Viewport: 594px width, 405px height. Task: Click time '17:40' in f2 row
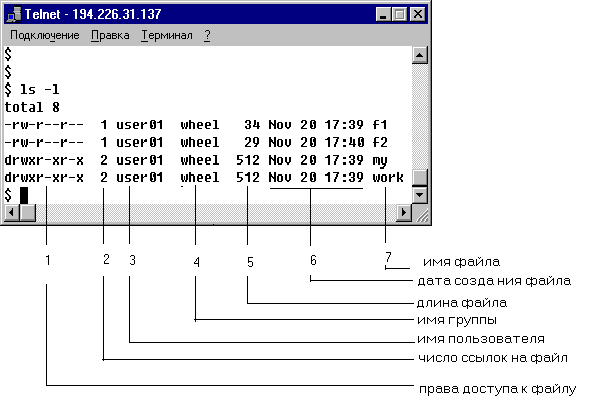point(344,142)
